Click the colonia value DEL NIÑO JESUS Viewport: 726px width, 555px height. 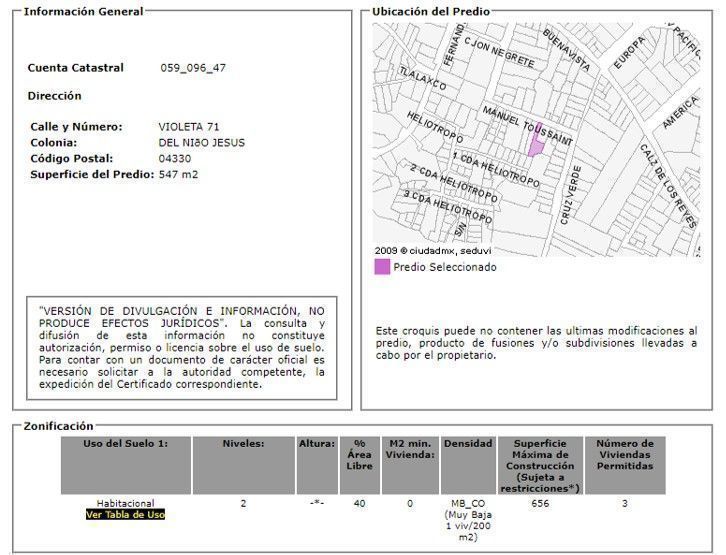[201, 143]
